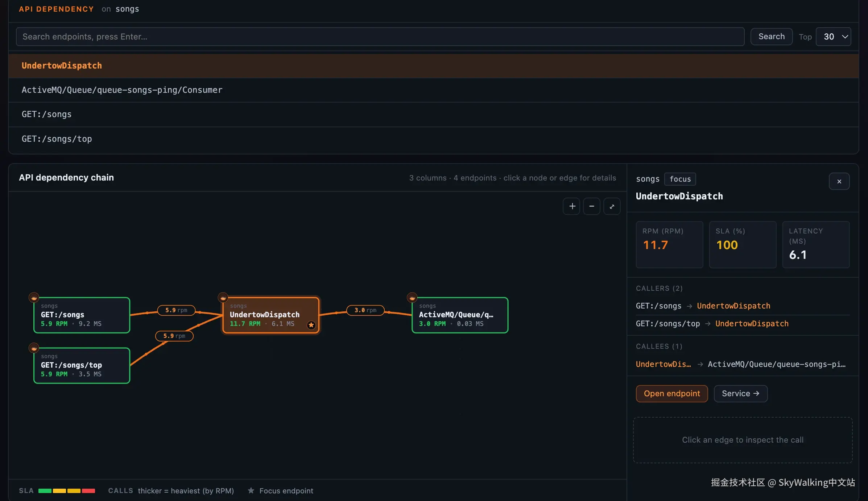Click the first yellow SLA legend swatch

[x=59, y=491]
